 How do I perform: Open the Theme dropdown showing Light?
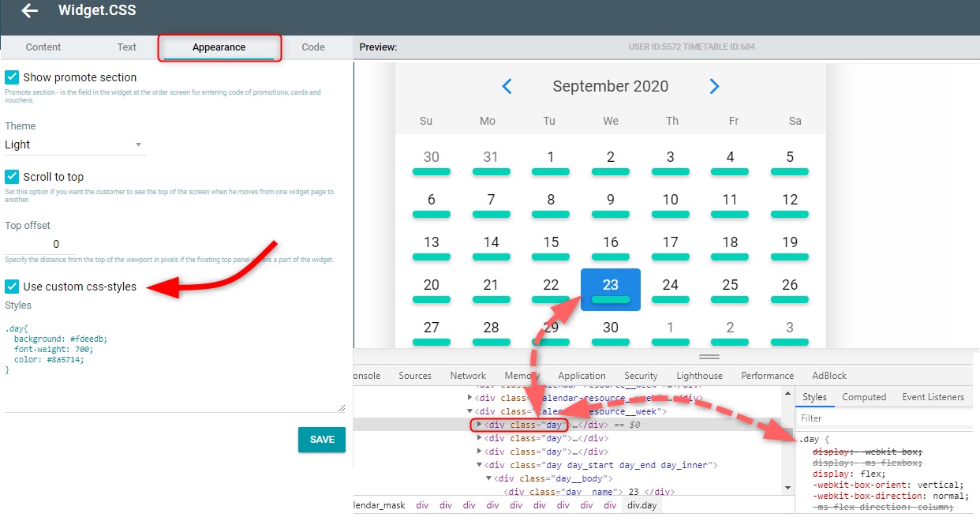click(75, 144)
